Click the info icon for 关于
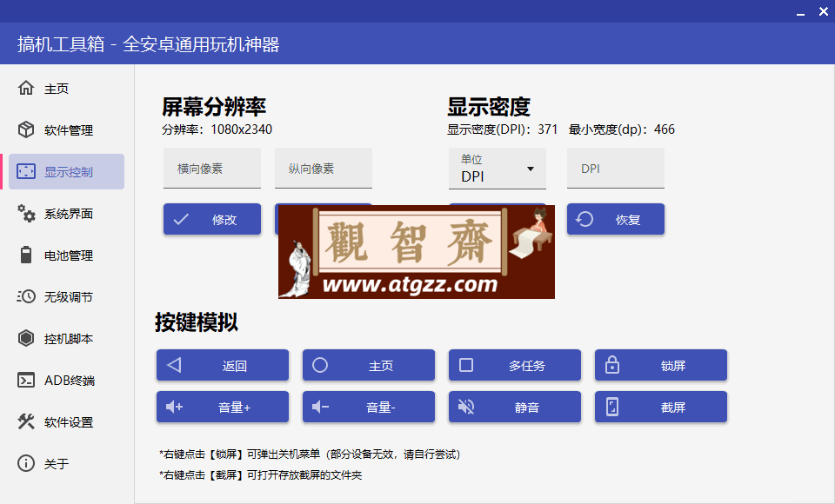This screenshot has width=835, height=504. 25,463
